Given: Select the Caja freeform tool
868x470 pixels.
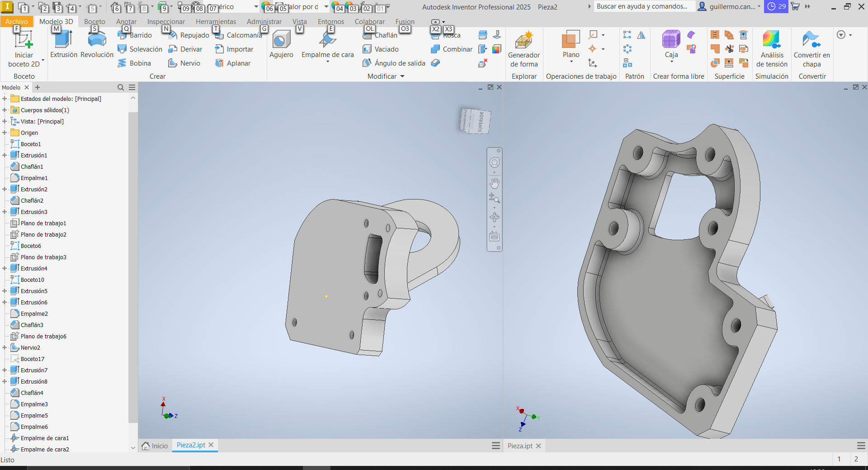Looking at the screenshot, I should pyautogui.click(x=671, y=45).
